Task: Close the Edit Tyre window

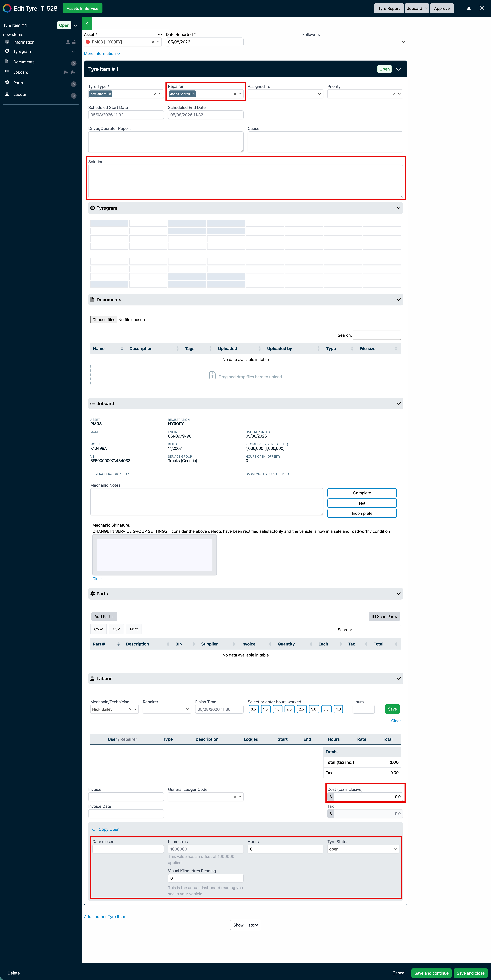Action: [482, 8]
